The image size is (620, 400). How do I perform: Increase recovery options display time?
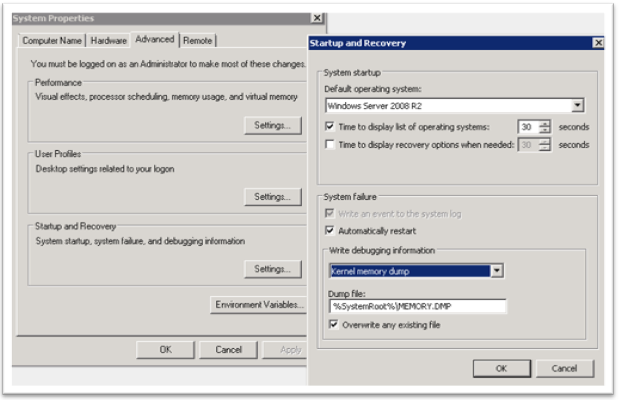(x=545, y=141)
